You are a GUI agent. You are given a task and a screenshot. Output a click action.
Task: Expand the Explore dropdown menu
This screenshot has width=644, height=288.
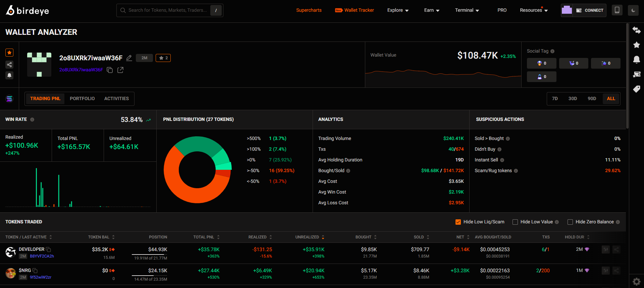coord(398,10)
